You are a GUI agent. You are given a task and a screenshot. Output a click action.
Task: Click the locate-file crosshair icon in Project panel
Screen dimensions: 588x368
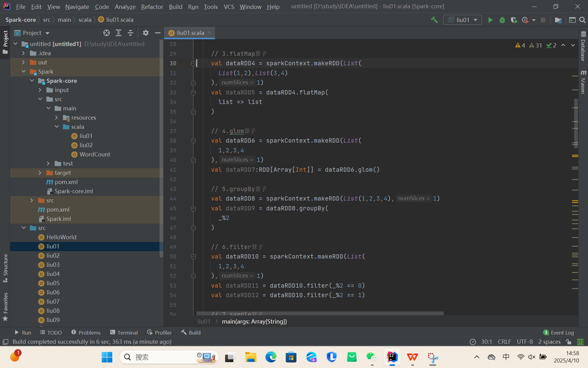(106, 33)
